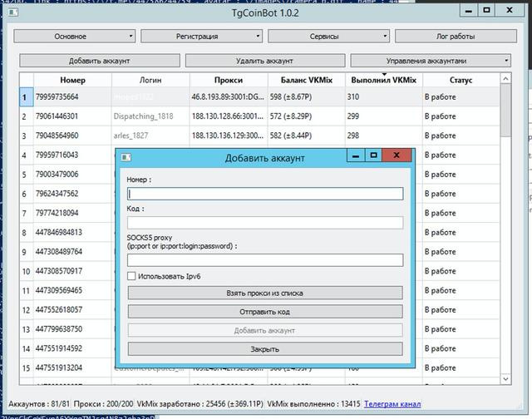The image size is (532, 419).
Task: Click status В работе in row 1
Action: click(461, 96)
